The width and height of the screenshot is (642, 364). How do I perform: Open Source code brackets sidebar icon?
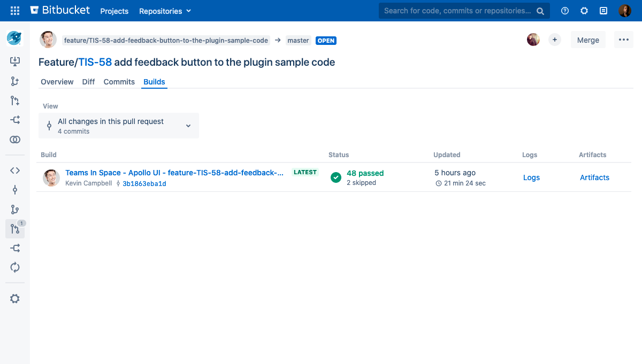point(15,171)
